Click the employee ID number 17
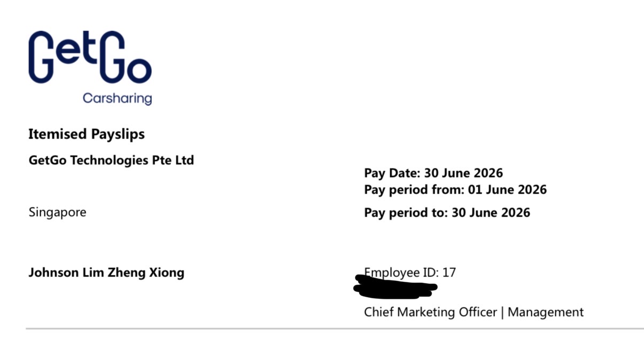644x339 pixels. pyautogui.click(x=449, y=273)
